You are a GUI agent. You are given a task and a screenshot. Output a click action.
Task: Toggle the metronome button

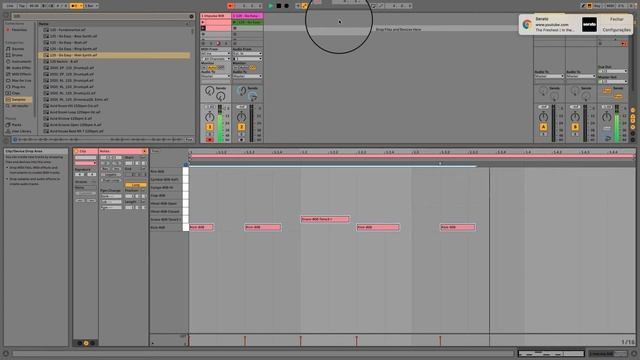(x=75, y=6)
